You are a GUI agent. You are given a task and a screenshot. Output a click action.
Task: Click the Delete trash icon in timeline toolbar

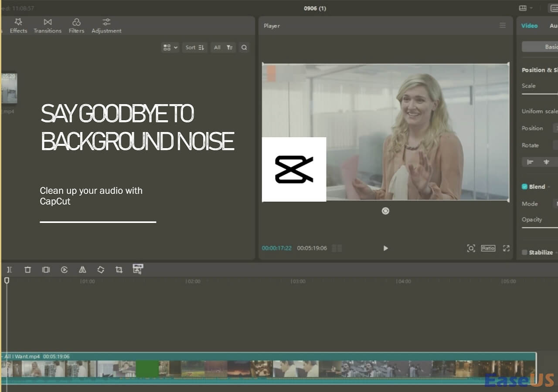(x=27, y=270)
